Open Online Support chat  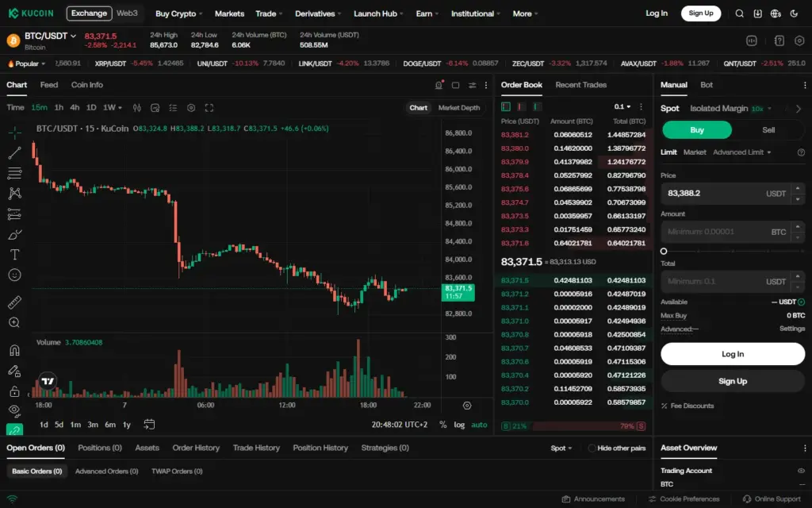point(772,498)
